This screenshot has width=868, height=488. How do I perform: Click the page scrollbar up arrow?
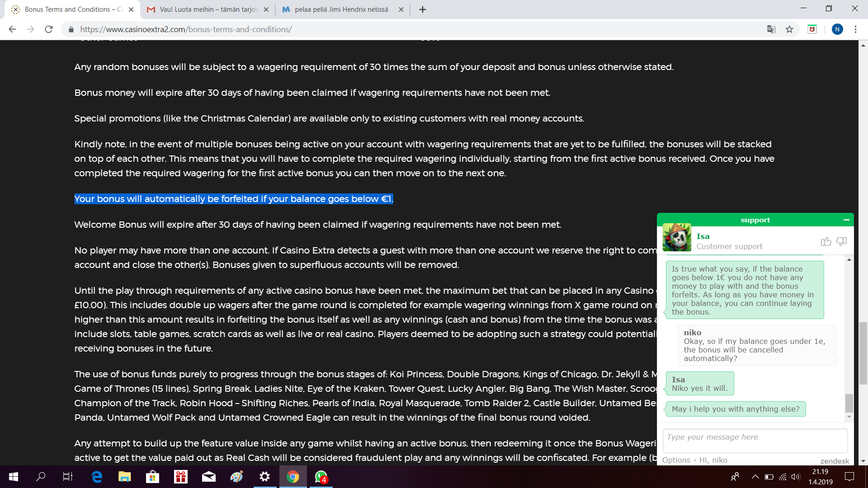(863, 45)
